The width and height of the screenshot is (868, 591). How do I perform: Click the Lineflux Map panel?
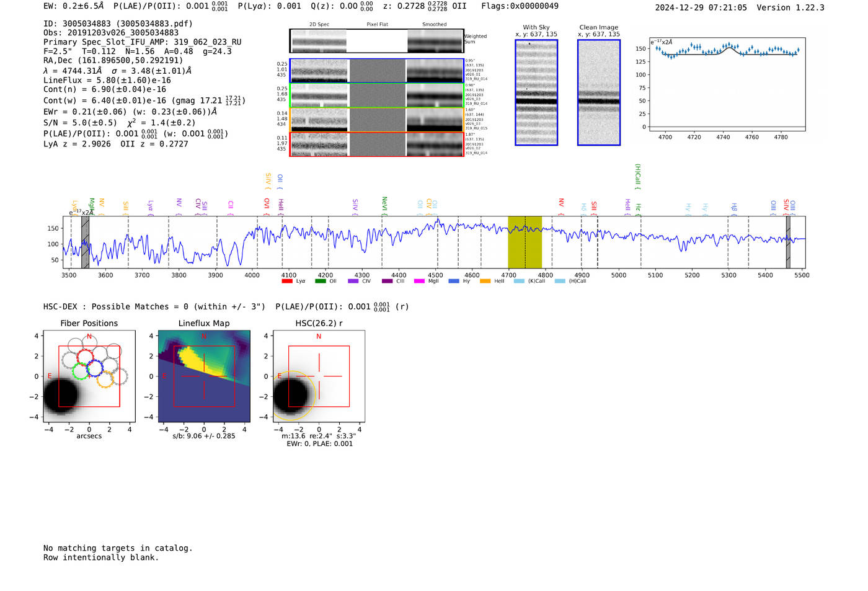tap(204, 376)
